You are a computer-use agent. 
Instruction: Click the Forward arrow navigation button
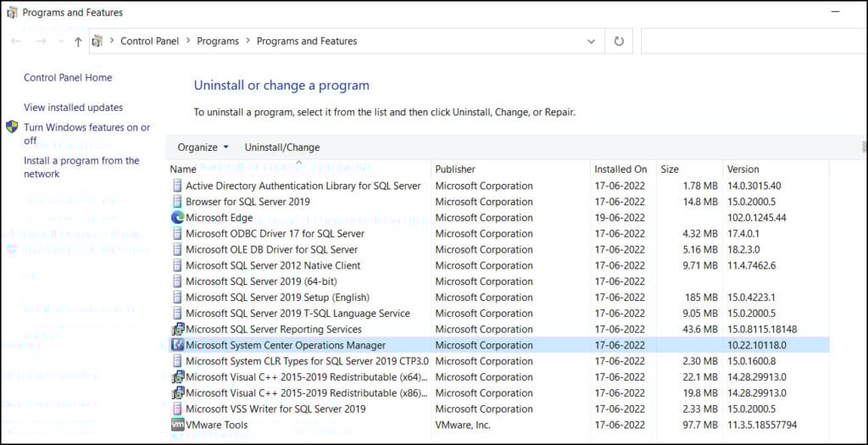pyautogui.click(x=41, y=42)
